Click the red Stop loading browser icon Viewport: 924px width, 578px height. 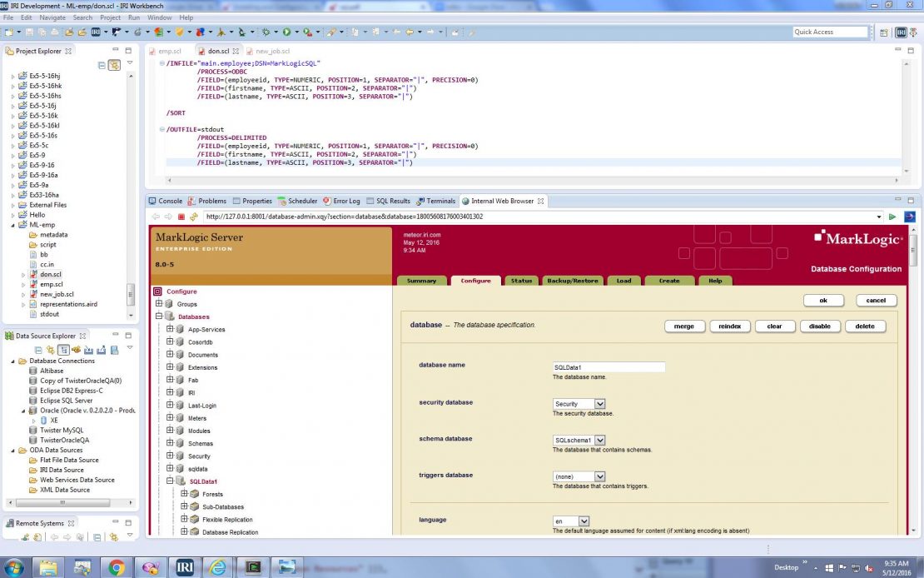click(181, 217)
